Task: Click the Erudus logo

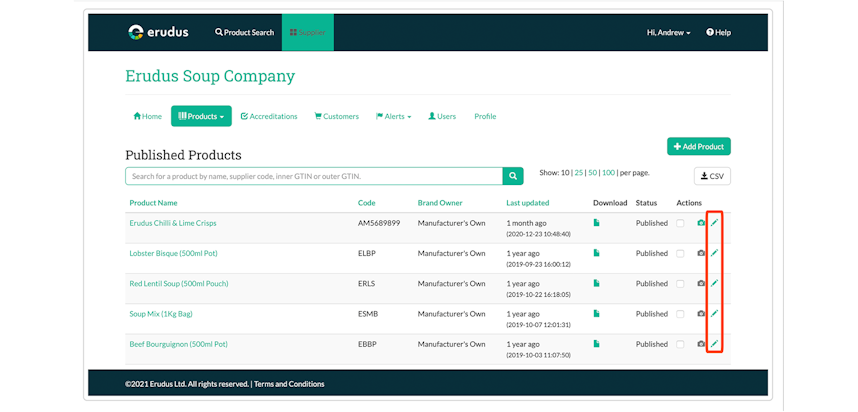Action: click(x=158, y=32)
